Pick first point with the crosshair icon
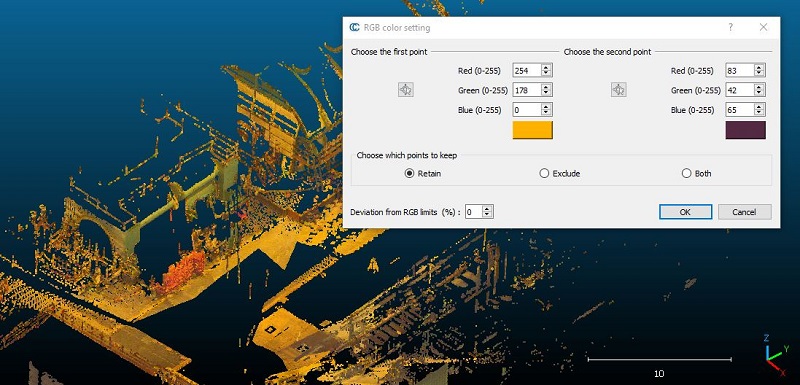 point(406,90)
